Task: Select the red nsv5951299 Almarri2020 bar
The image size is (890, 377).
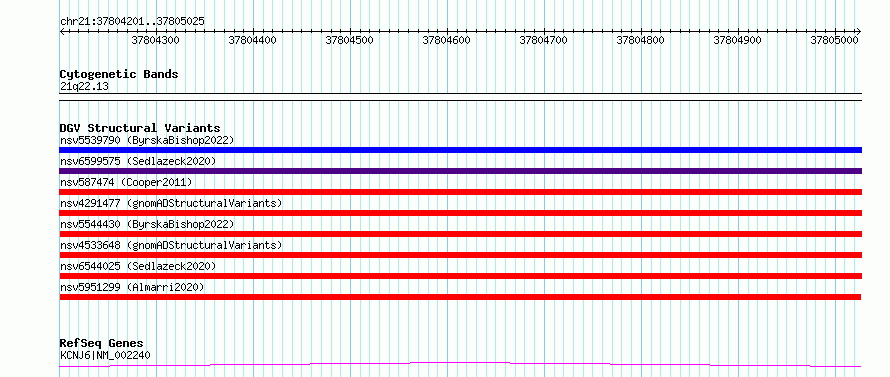Action: (x=460, y=297)
